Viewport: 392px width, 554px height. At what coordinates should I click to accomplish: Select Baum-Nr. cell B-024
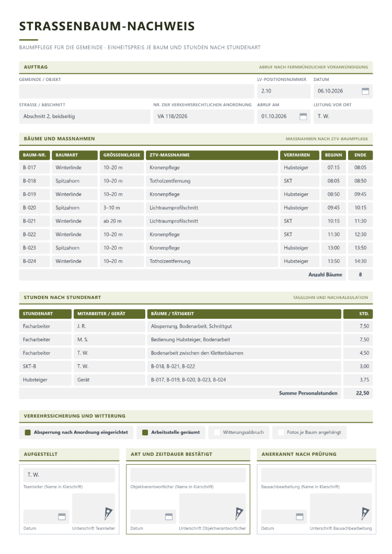point(34,261)
